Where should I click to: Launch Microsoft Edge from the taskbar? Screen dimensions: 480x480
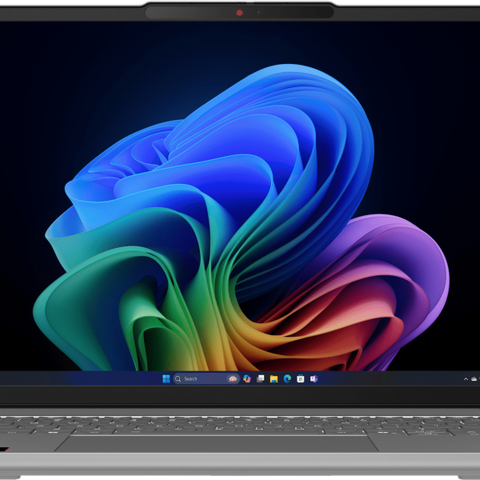tap(287, 379)
